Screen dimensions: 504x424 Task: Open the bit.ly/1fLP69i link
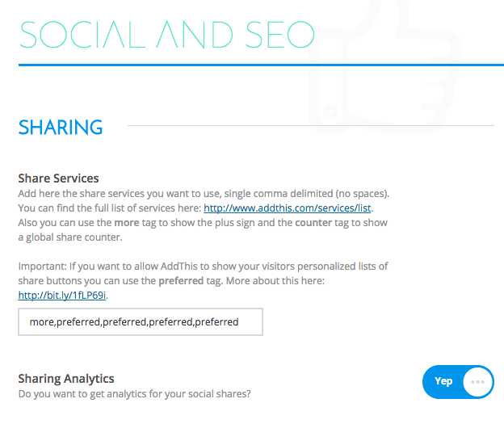point(62,295)
